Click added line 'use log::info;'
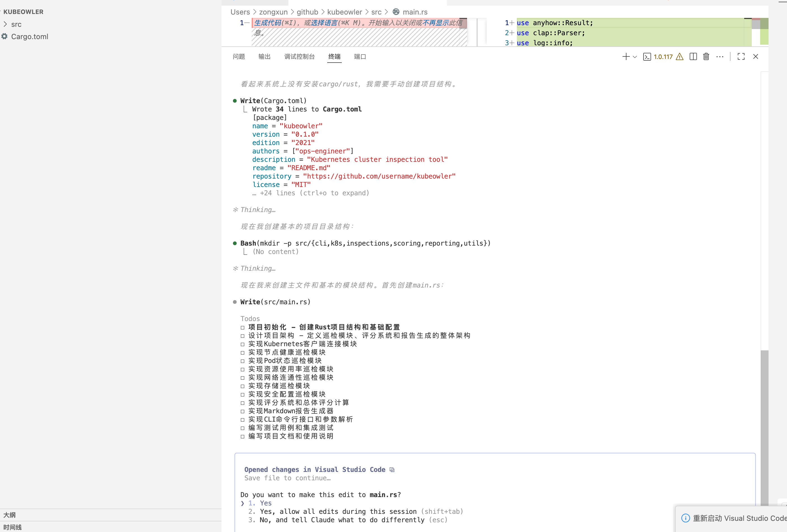Image resolution: width=787 pixels, height=532 pixels. tap(545, 43)
